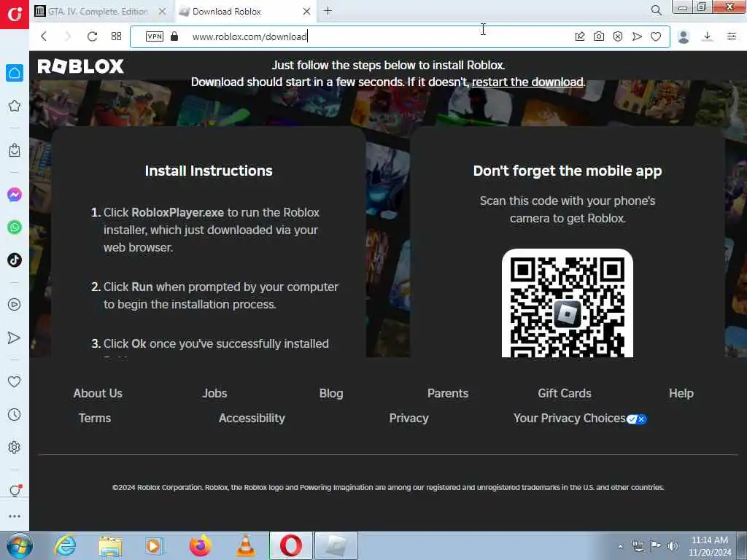Launch TikTok from the sidebar
The width and height of the screenshot is (747, 560).
click(x=15, y=260)
